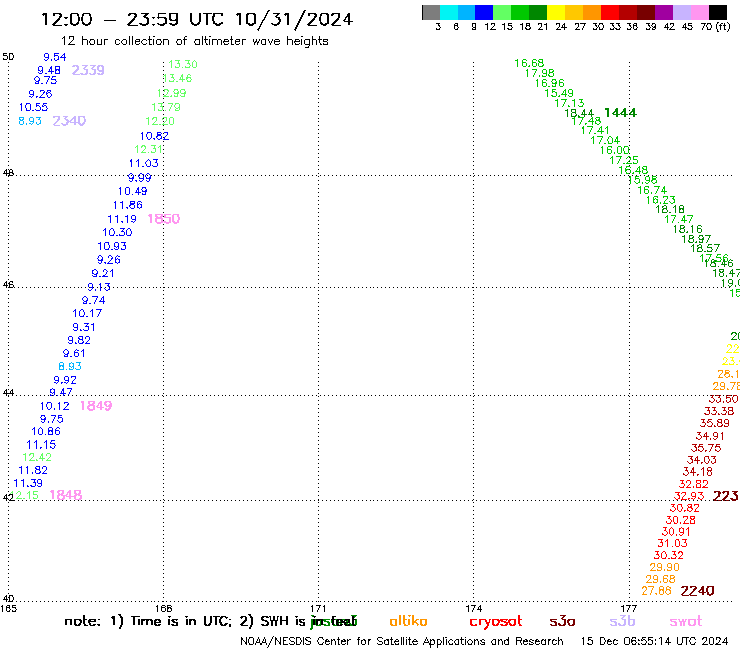Click the blue value 9.61
The height and width of the screenshot is (650, 740).
tap(74, 353)
